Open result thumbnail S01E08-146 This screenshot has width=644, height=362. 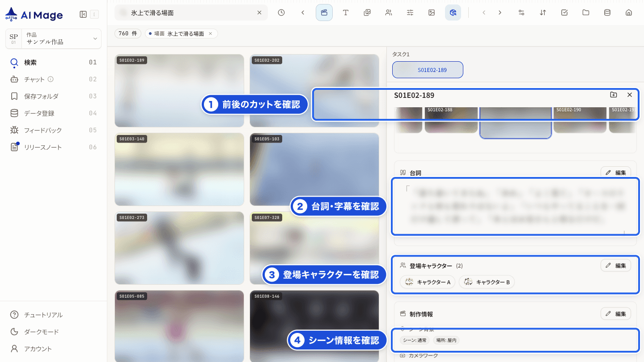(314, 326)
